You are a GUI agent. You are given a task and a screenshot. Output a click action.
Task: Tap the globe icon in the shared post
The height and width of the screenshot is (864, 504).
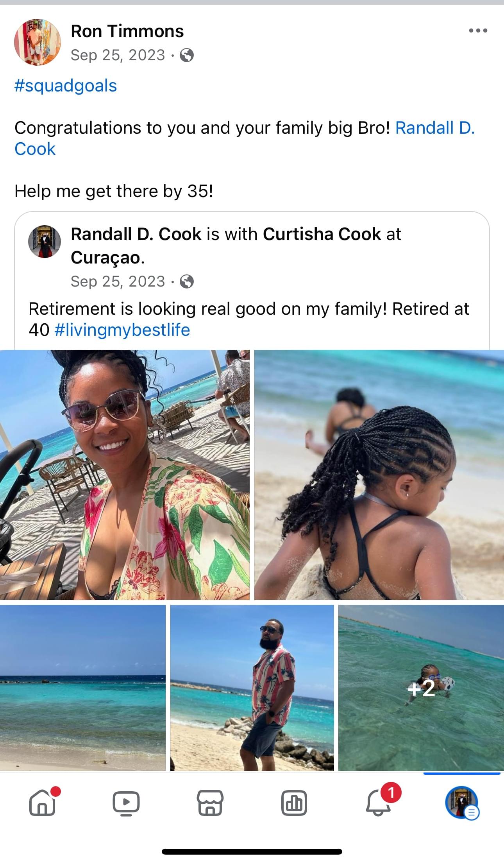(x=187, y=281)
